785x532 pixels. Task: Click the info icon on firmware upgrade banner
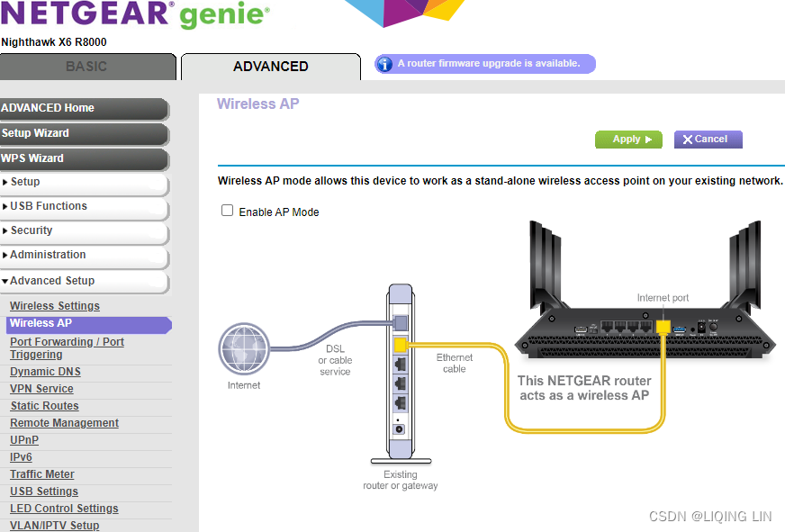click(387, 63)
